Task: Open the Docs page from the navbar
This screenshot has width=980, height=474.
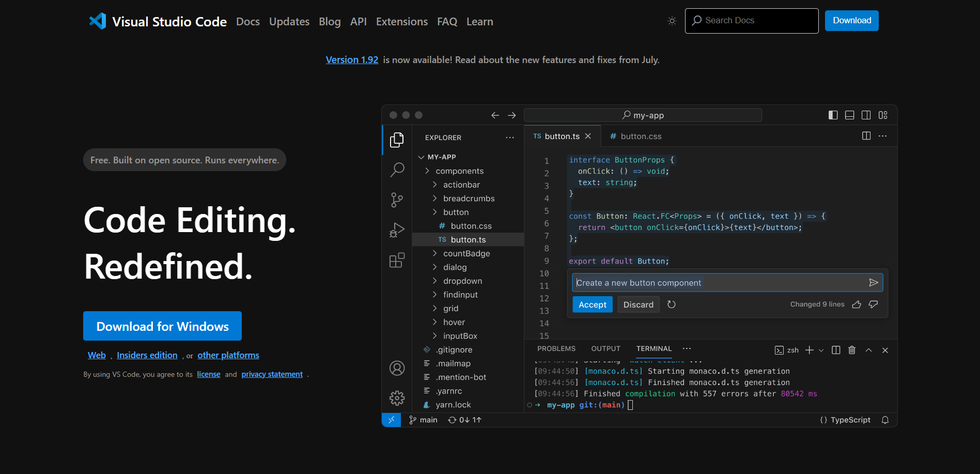Action: pos(247,21)
